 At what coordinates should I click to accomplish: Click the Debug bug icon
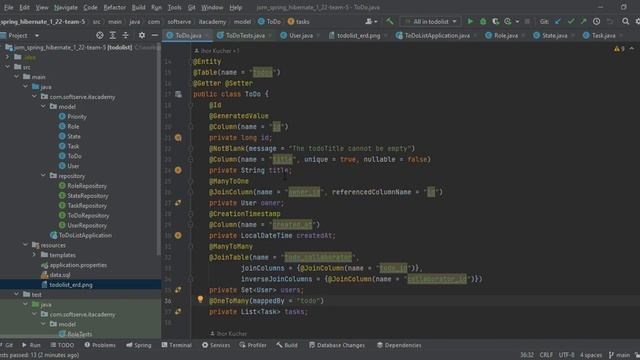[483, 22]
